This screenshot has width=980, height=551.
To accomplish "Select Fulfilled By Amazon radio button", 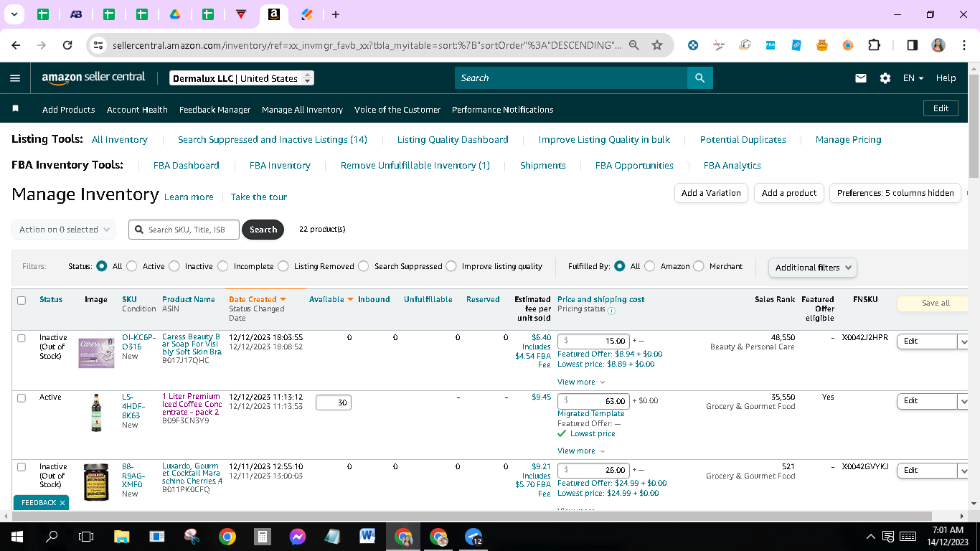I will [x=650, y=266].
